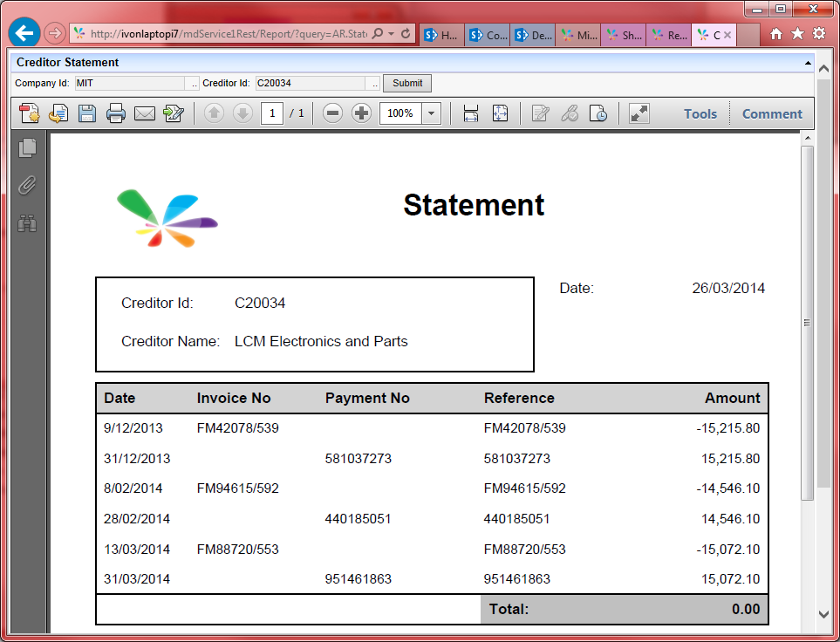
Task: Click the next page down arrow
Action: tap(243, 113)
